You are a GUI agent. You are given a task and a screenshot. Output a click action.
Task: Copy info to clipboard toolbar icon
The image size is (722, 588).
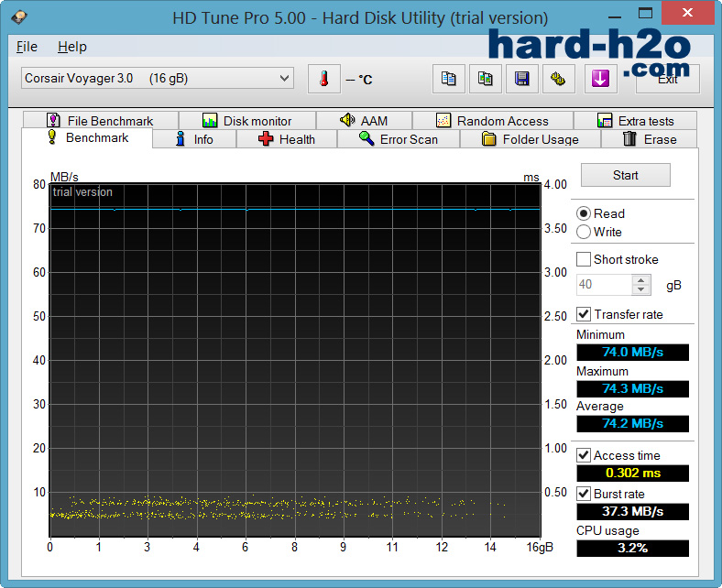pos(448,79)
